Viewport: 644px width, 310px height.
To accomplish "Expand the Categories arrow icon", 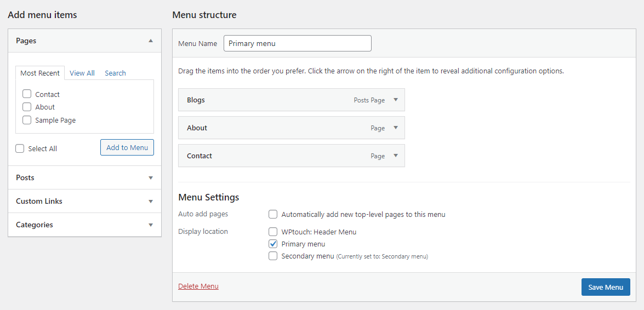I will point(151,225).
